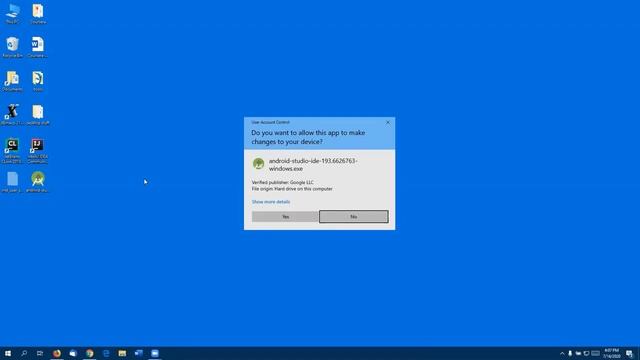Click Yes in the User Account Control dialog
Screen dimensions: 640x360
click(x=285, y=217)
